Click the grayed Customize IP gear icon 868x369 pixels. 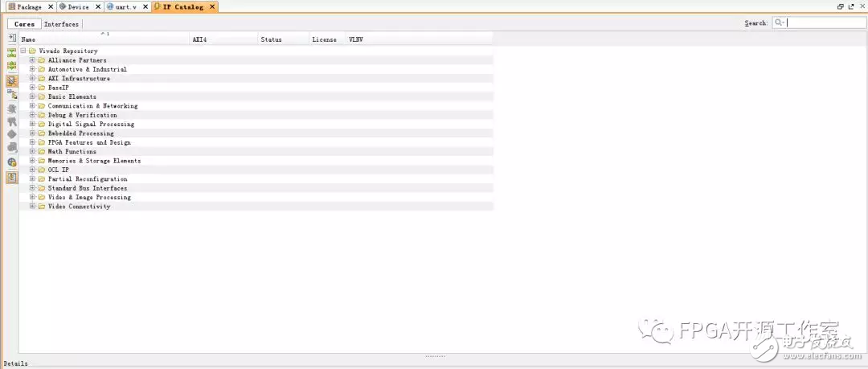tap(11, 109)
